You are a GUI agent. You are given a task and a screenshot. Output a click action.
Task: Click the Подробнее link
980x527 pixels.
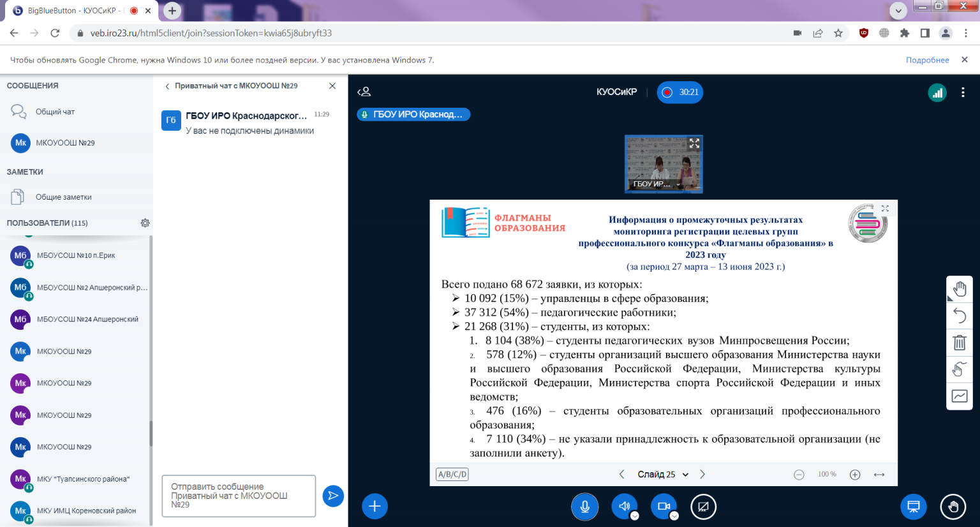point(927,60)
